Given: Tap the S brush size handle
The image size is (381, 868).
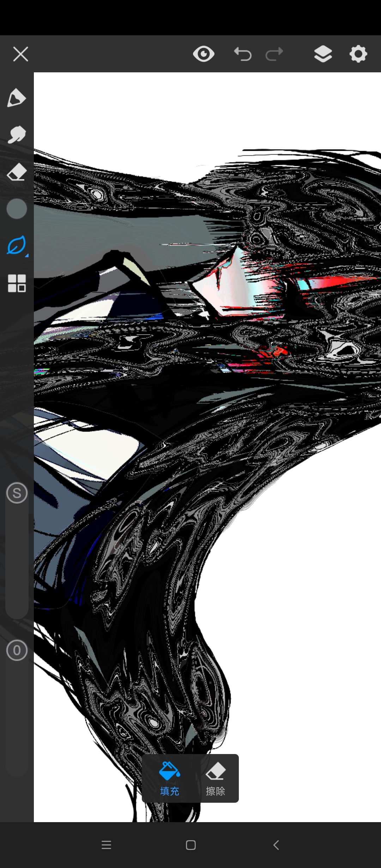Looking at the screenshot, I should [x=17, y=493].
